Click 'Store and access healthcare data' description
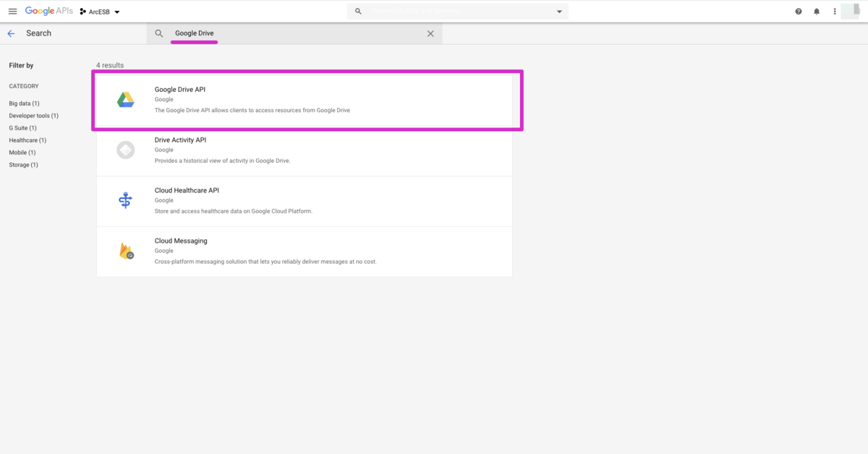The height and width of the screenshot is (454, 868). [234, 211]
